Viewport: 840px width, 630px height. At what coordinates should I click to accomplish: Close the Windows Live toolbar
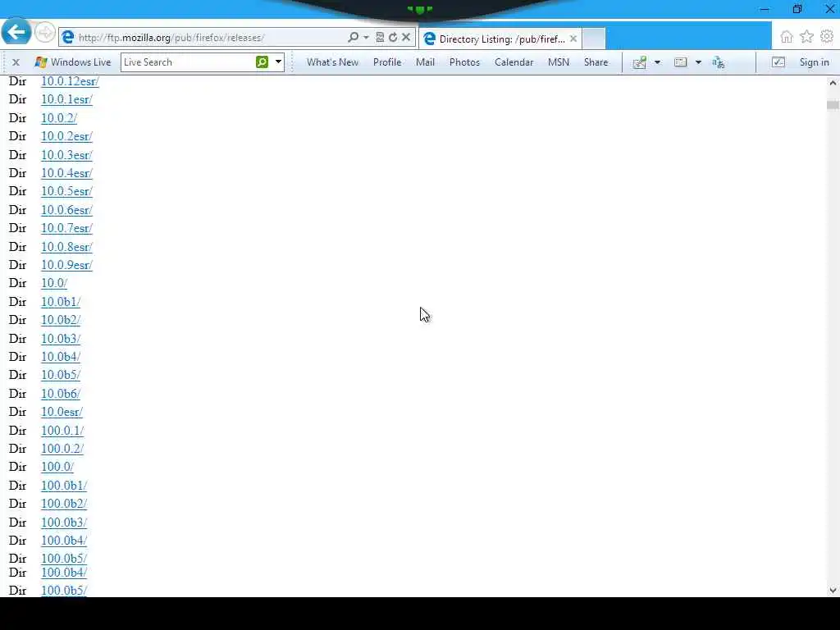(x=16, y=62)
